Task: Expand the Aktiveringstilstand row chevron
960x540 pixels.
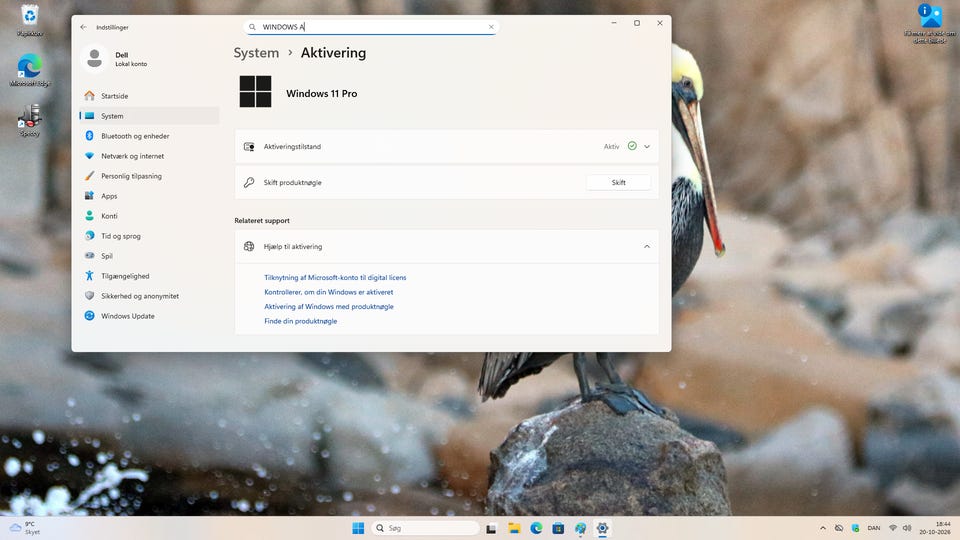Action: pos(647,146)
